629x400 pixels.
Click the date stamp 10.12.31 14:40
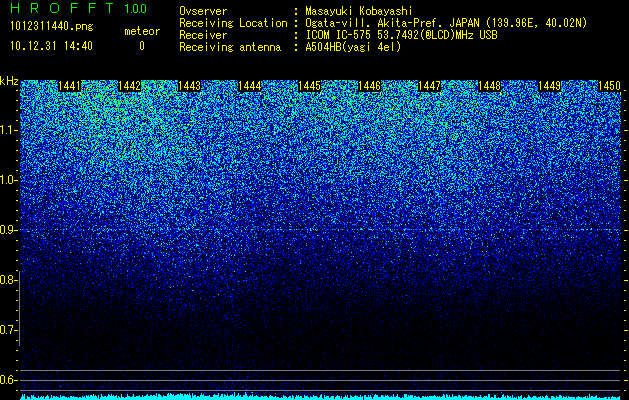click(x=51, y=46)
